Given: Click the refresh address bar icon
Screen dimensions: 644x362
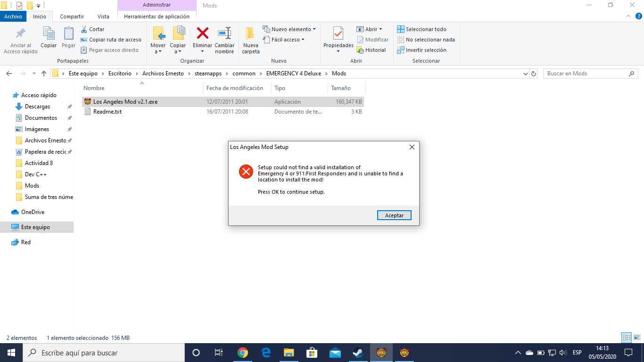Looking at the screenshot, I should pos(534,74).
